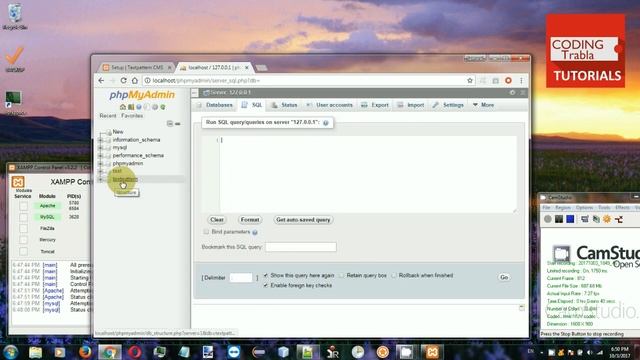Click the Go button
Viewport: 640px width, 360px height.
[x=504, y=277]
